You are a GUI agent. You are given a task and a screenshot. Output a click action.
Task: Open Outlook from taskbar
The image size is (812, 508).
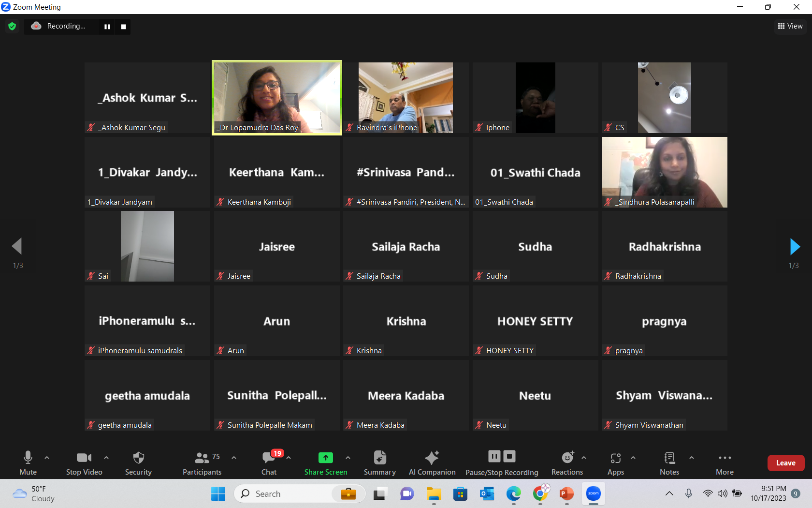(x=487, y=494)
